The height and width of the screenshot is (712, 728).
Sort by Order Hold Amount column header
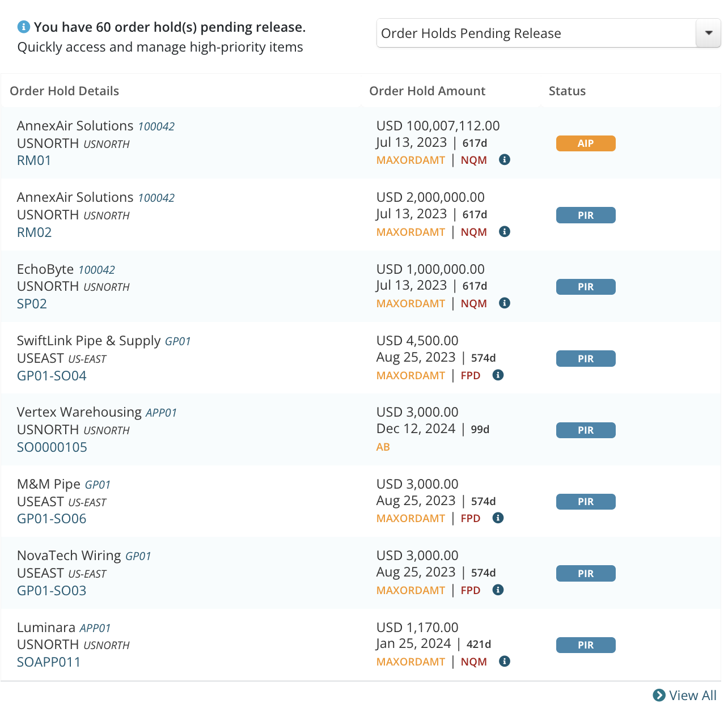pos(427,91)
